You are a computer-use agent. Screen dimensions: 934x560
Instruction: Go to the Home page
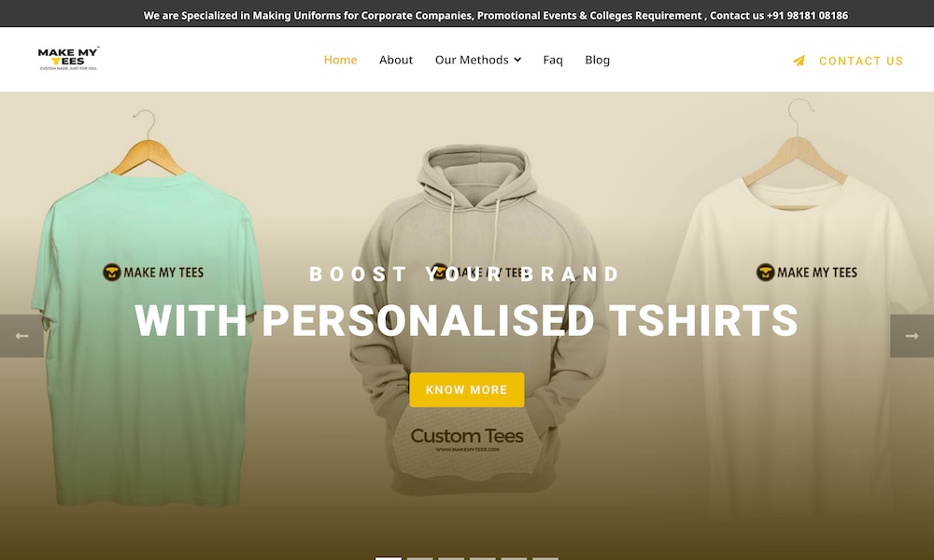(340, 60)
